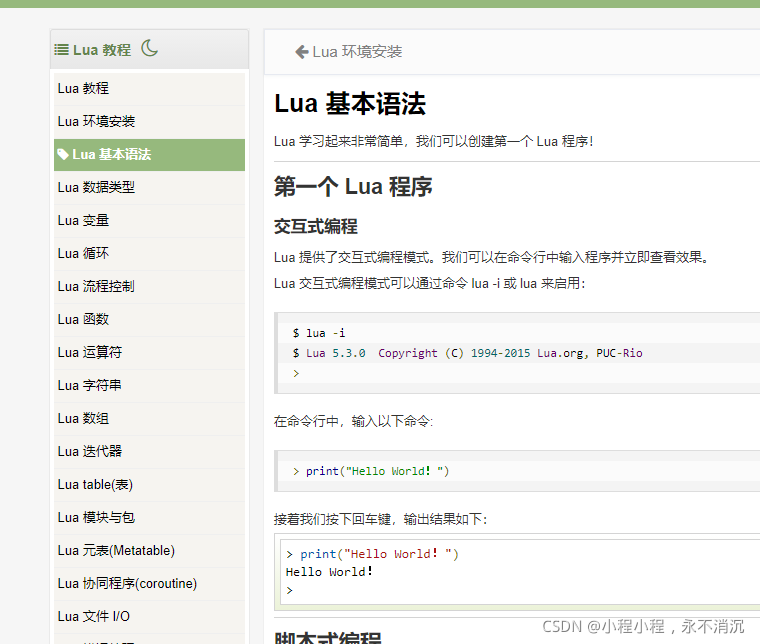
Task: Open Lua 教程 in the sidebar list
Action: [x=149, y=89]
